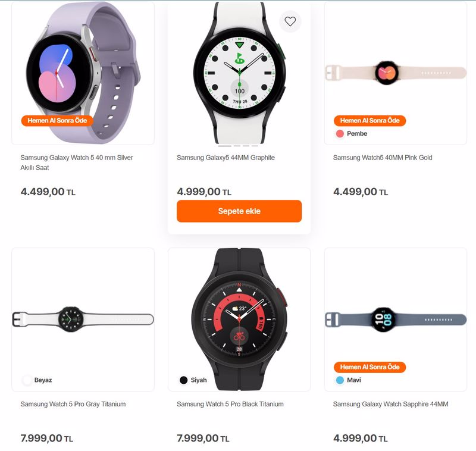
Task: Select the Mavi color swatch
Action: (340, 380)
